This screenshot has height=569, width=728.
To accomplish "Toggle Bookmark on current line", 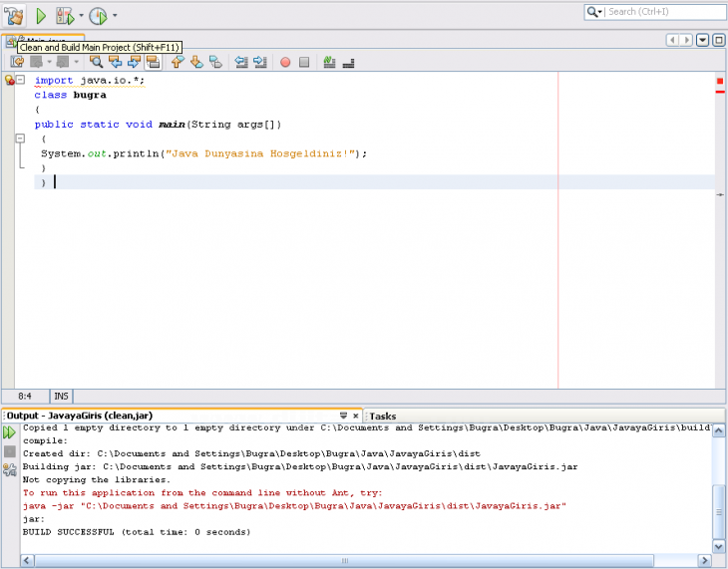I will [215, 62].
